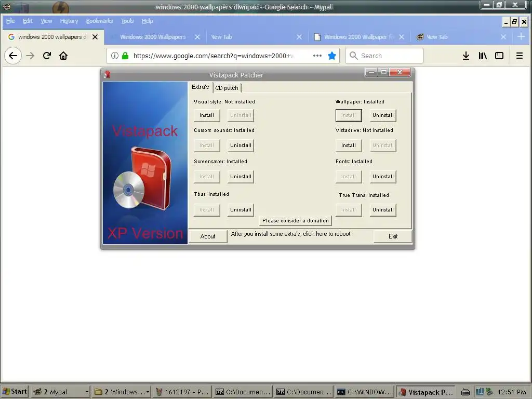Open the Edit menu
Viewport: 532px width, 399px height.
[x=28, y=21]
